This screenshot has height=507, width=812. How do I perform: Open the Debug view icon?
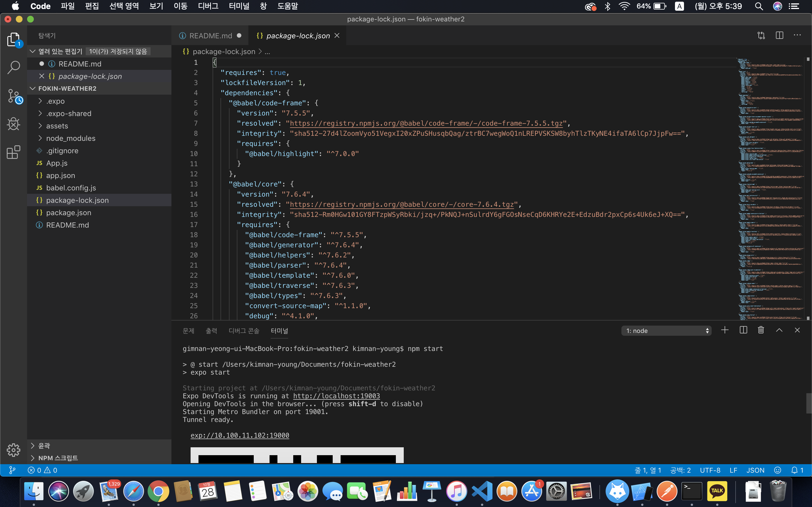pyautogui.click(x=14, y=124)
